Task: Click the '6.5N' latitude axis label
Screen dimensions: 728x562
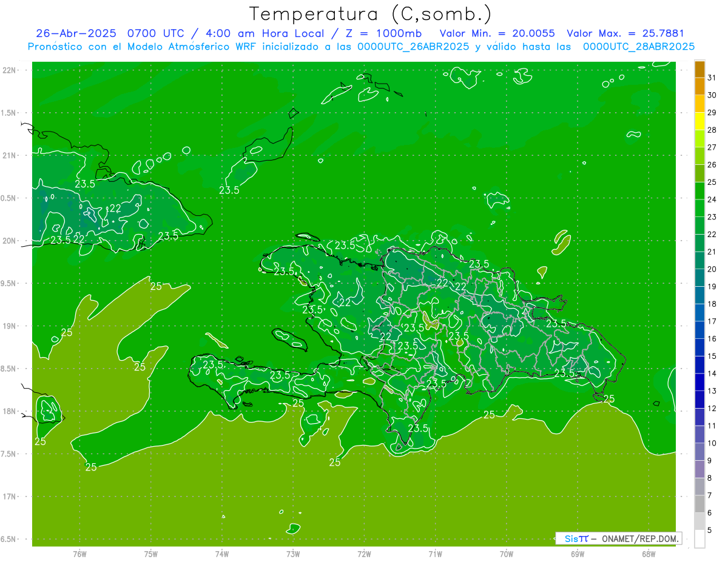Action: [9, 539]
